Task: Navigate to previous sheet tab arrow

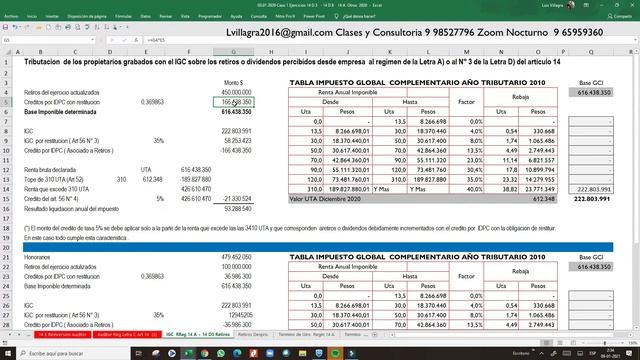Action: (10, 334)
